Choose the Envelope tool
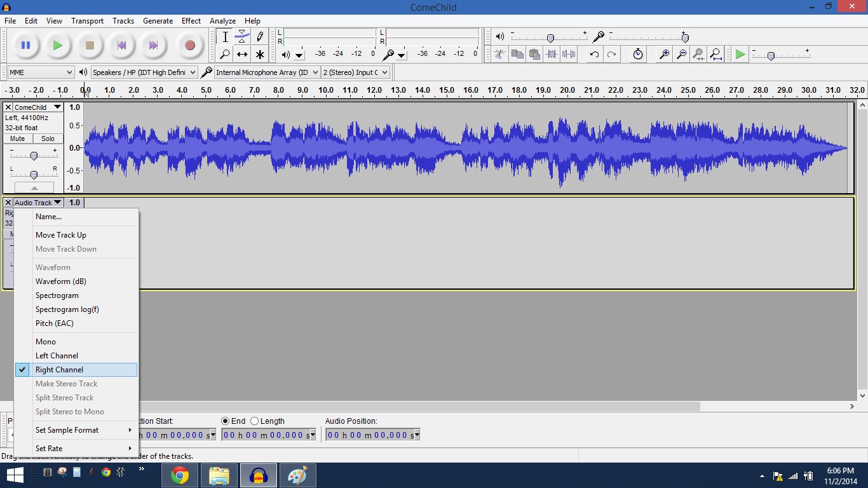The image size is (868, 488). coord(242,37)
